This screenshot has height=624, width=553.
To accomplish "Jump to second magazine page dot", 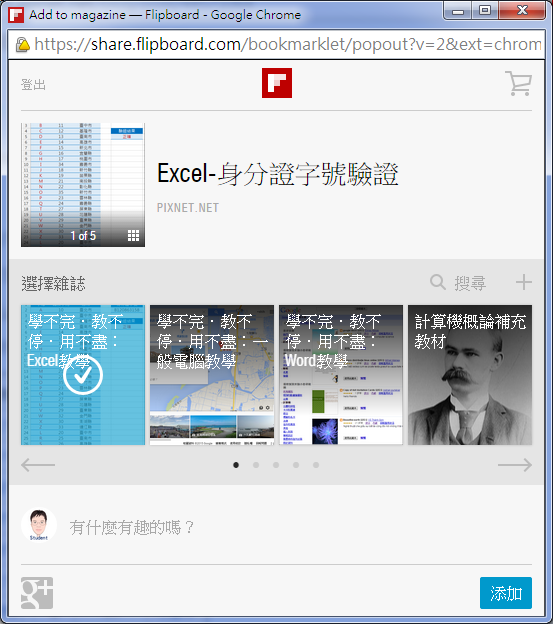I will [256, 465].
